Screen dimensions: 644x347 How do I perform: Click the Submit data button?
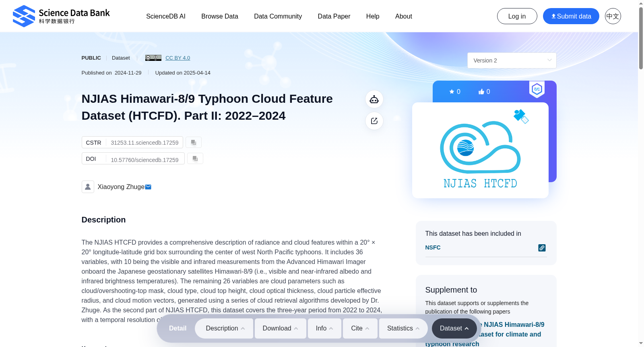[x=571, y=16]
